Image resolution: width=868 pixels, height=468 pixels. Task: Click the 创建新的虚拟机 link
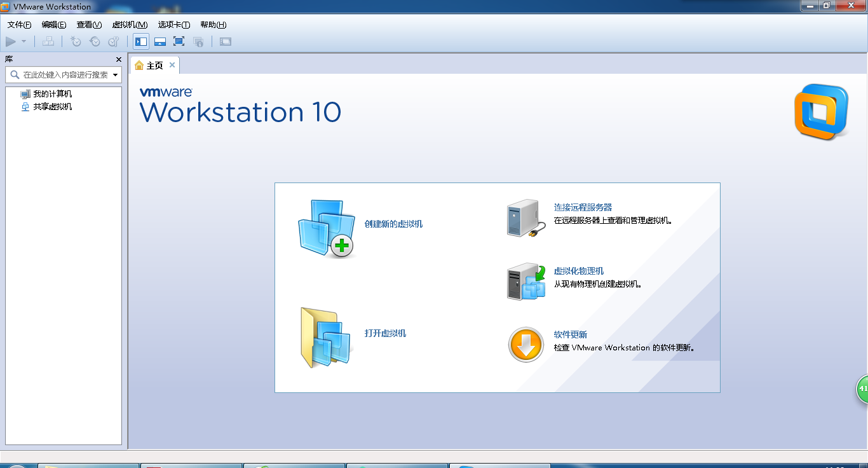click(x=393, y=224)
